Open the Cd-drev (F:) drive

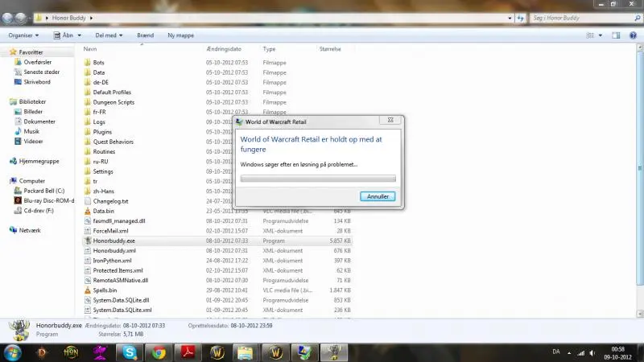point(39,211)
